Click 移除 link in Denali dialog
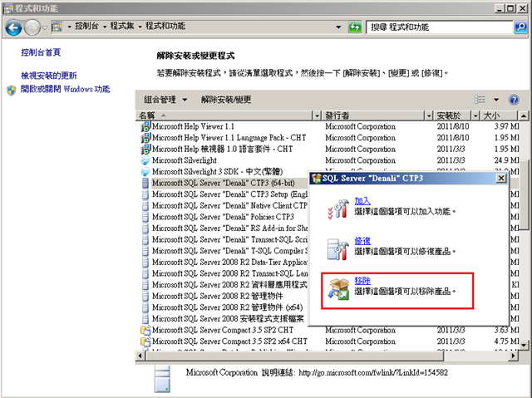This screenshot has width=532, height=398. (x=362, y=281)
